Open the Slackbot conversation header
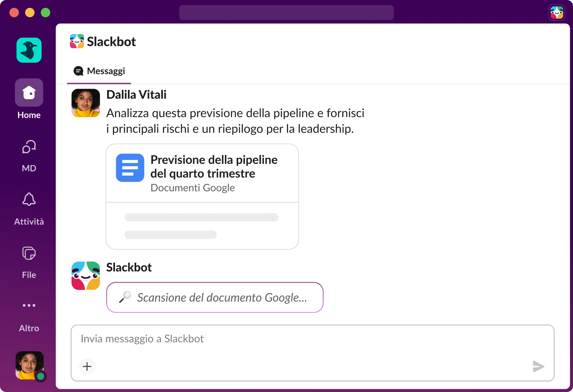The image size is (573, 392). (x=111, y=41)
